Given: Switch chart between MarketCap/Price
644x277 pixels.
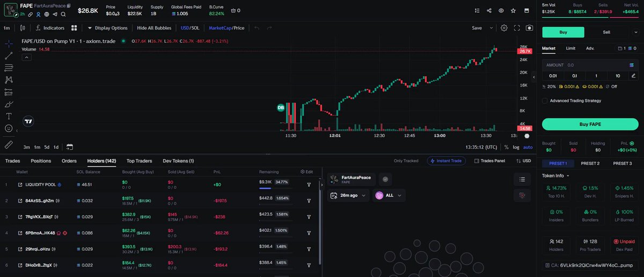Looking at the screenshot, I should coord(226,28).
